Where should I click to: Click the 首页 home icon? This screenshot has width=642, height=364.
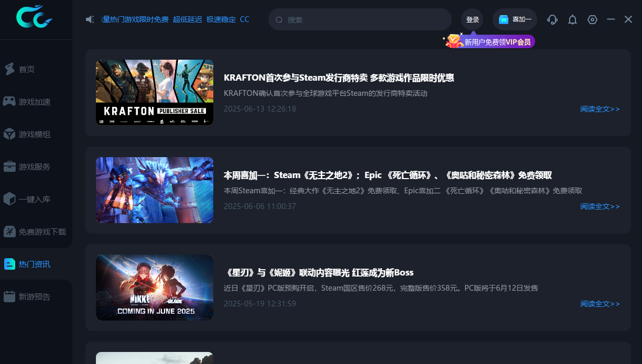[9, 69]
